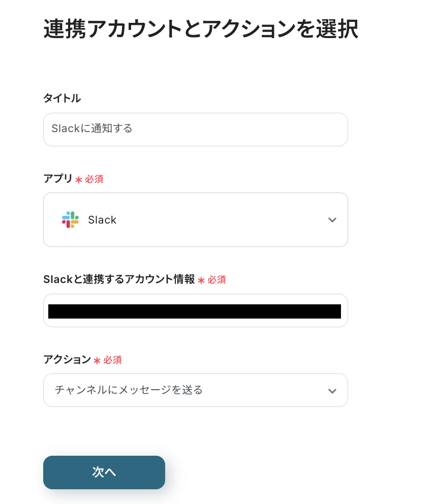Click the 必須 marker next to アクション
This screenshot has height=504, width=435.
pyautogui.click(x=112, y=360)
